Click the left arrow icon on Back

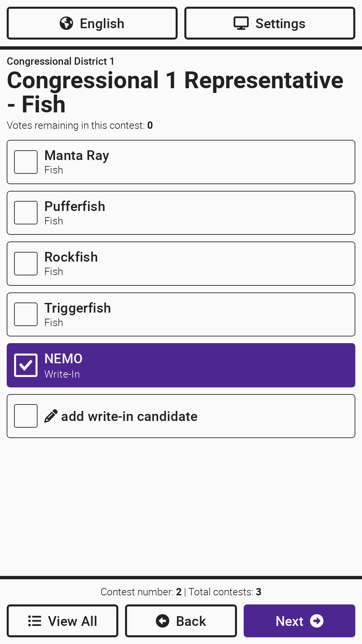(x=163, y=621)
